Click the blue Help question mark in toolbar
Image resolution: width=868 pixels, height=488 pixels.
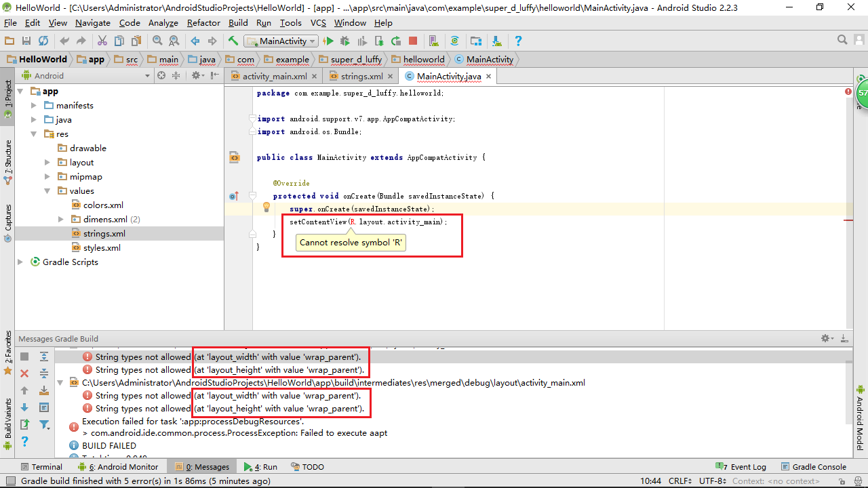(519, 41)
